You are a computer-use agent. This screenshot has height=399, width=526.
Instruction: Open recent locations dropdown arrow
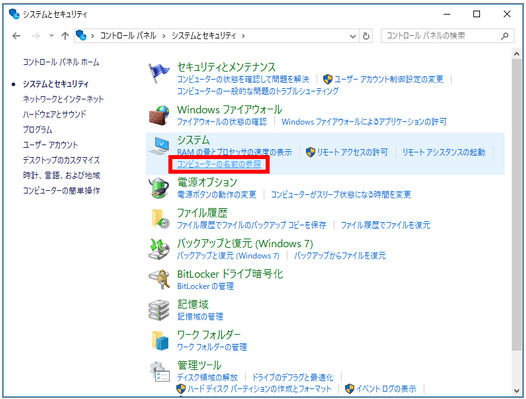point(51,35)
